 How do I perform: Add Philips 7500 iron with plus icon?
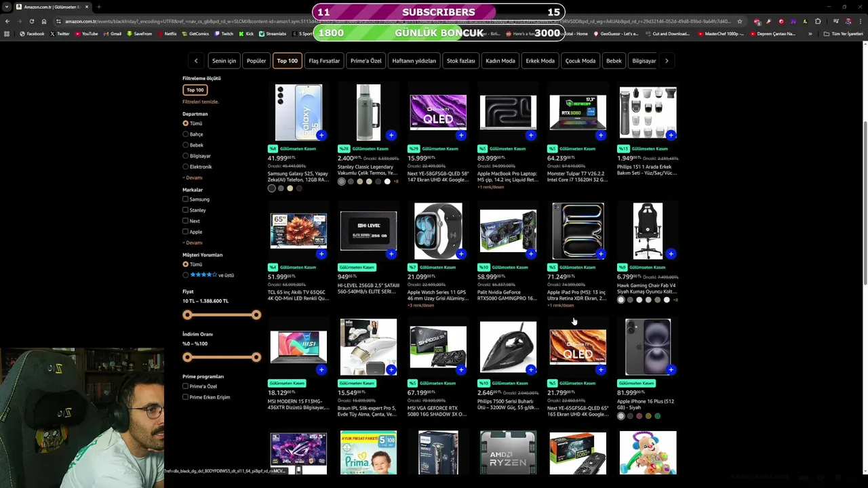(x=531, y=369)
